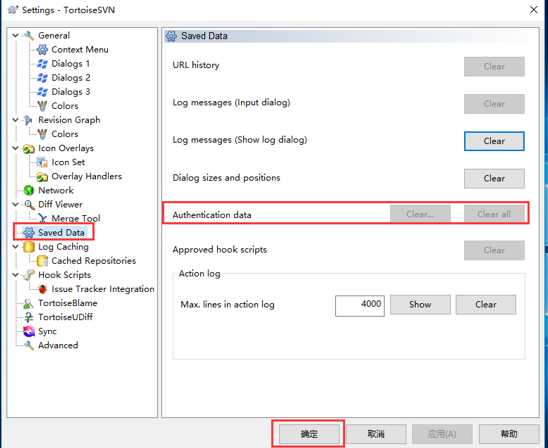Click the Merge Tool icon
The image size is (548, 448).
[42, 218]
